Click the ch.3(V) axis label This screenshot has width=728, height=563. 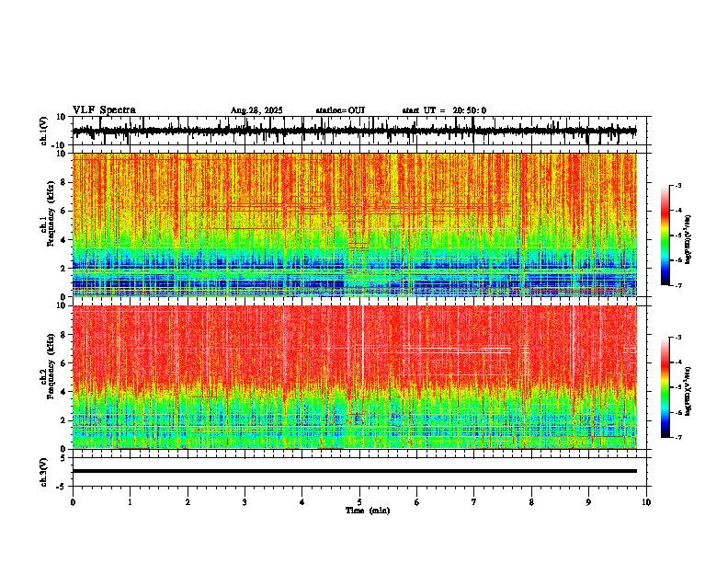(x=44, y=472)
